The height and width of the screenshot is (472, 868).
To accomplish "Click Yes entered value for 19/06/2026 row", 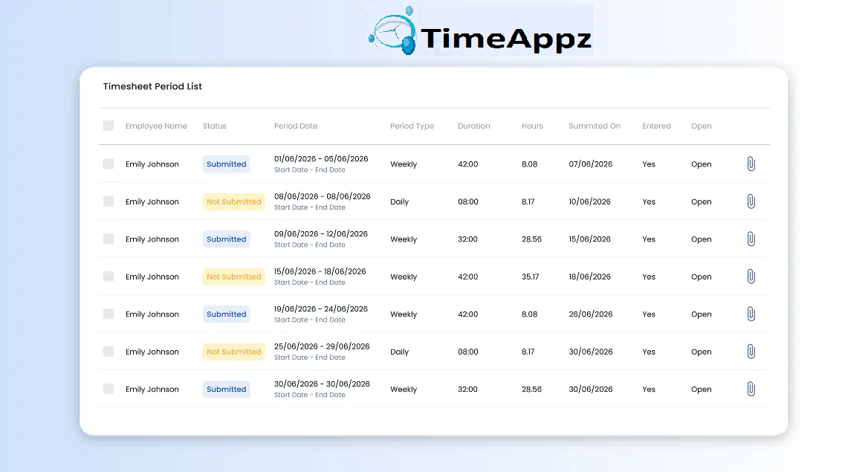I will [649, 314].
